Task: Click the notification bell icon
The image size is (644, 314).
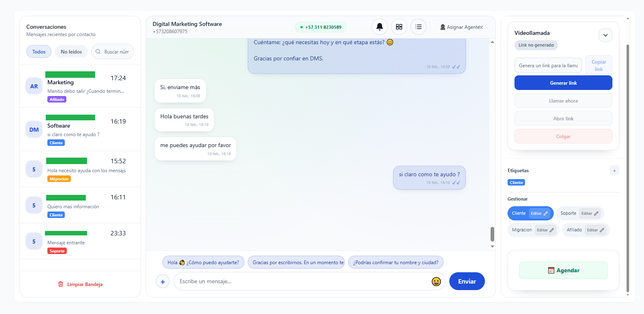Action: click(379, 27)
